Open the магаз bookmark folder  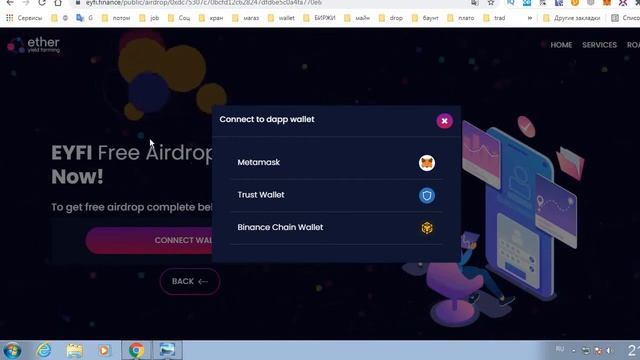(x=245, y=18)
